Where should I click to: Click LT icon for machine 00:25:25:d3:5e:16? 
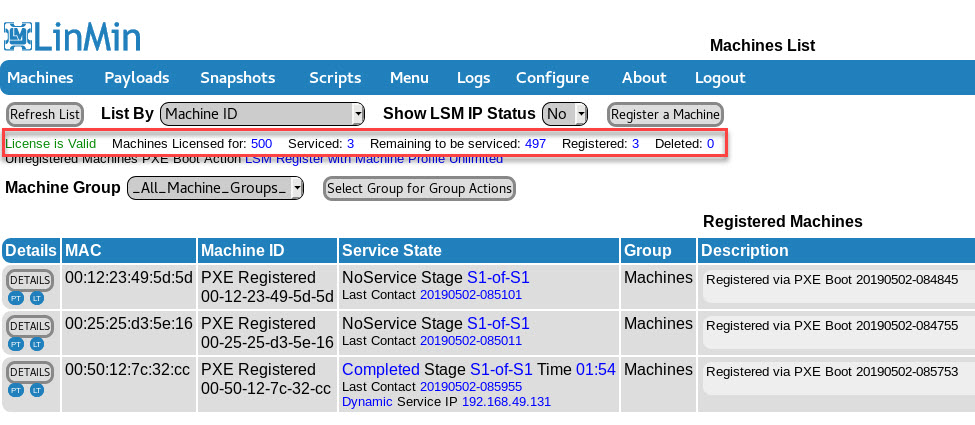point(37,344)
